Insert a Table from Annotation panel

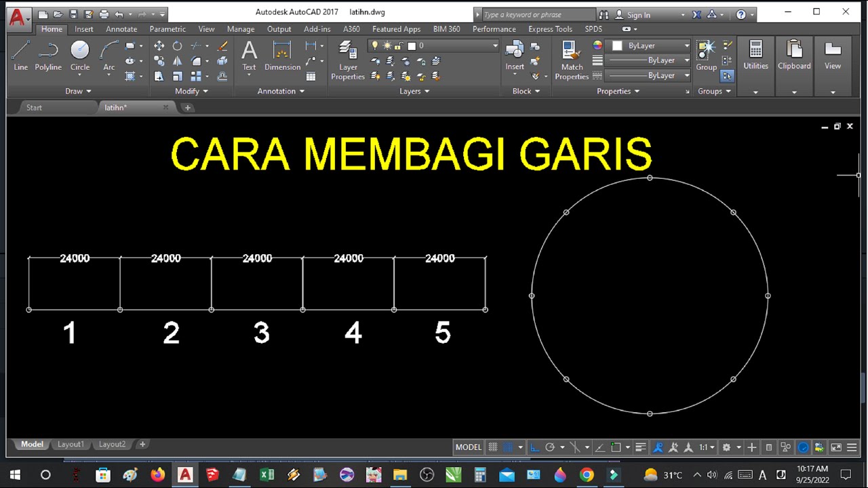[311, 77]
